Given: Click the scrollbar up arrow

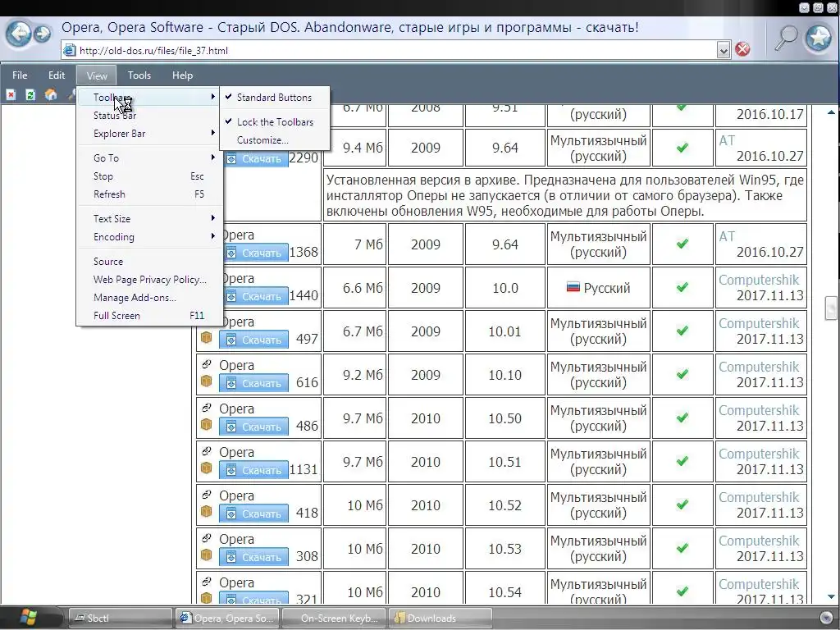Looking at the screenshot, I should 831,112.
